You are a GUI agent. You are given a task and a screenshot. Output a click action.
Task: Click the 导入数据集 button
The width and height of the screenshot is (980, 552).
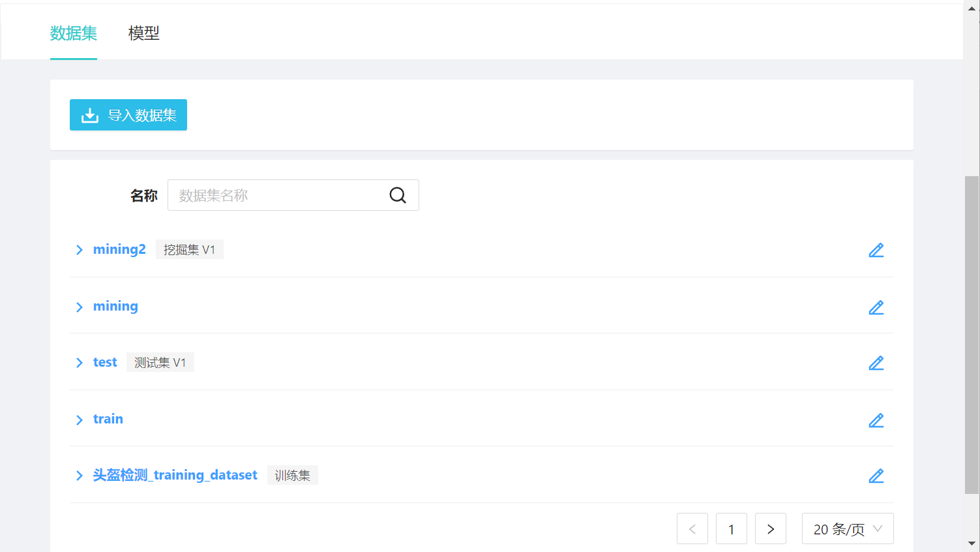click(128, 115)
